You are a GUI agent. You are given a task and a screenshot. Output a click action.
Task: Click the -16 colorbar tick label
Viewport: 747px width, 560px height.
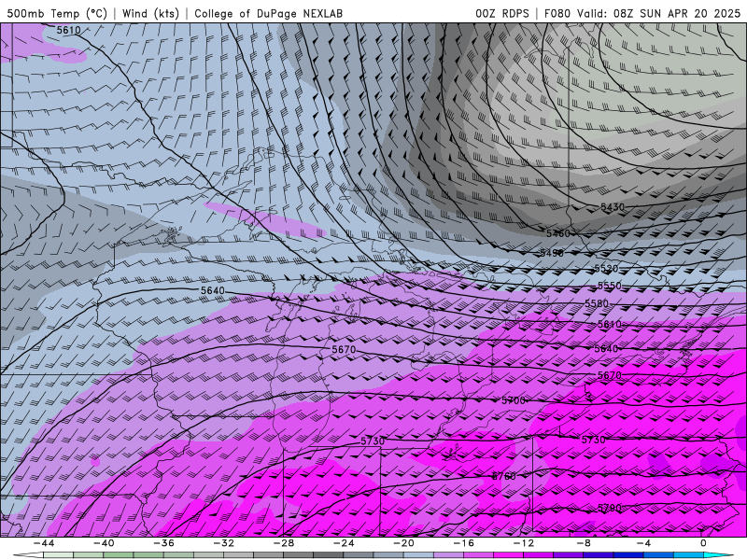463,543
